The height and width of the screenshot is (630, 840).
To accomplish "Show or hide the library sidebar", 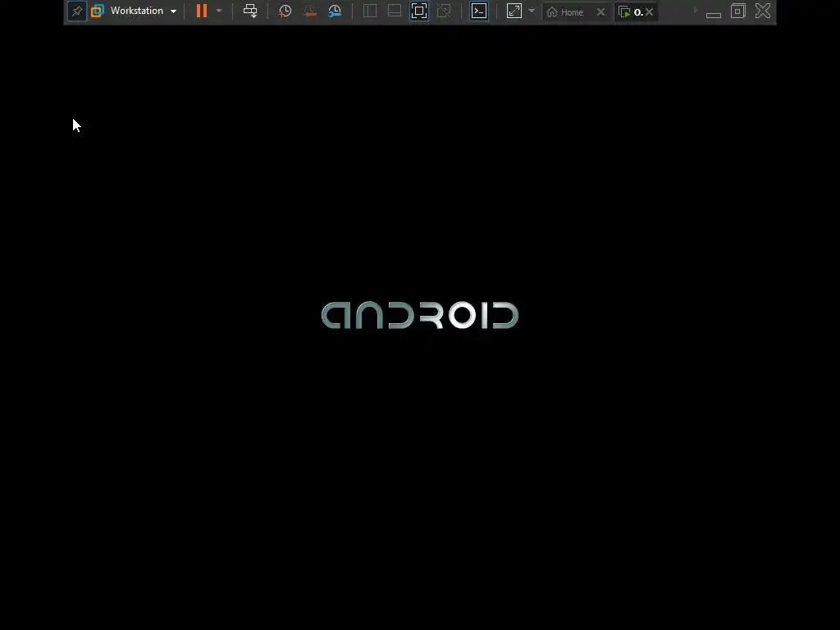I will point(370,11).
